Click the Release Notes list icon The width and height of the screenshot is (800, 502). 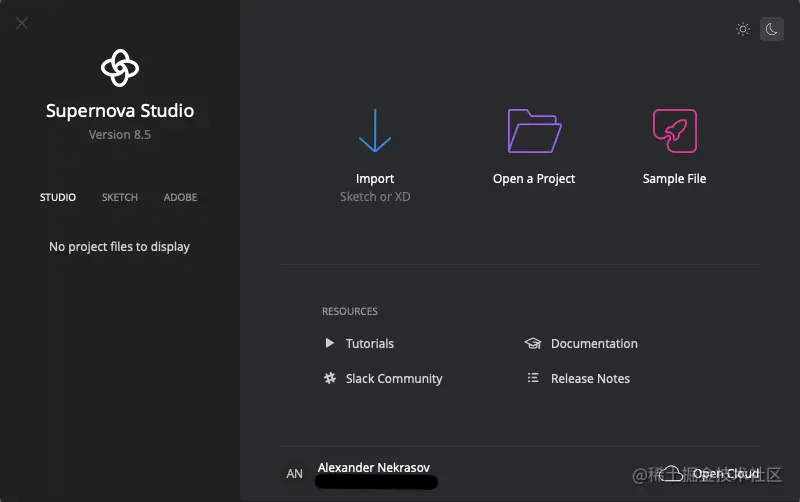point(533,378)
